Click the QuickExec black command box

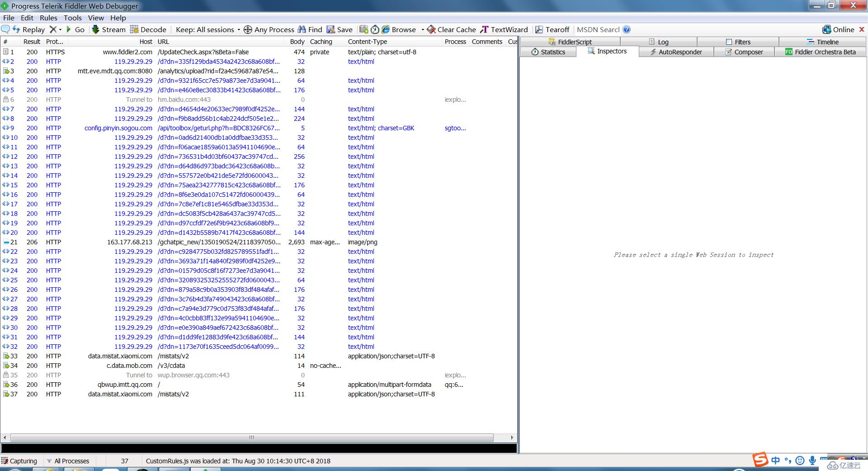259,448
